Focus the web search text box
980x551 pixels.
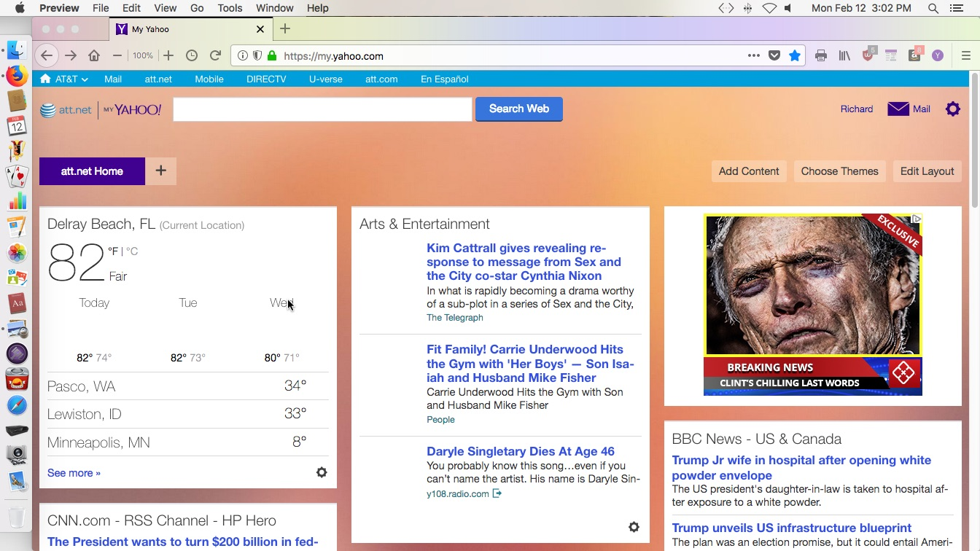[322, 109]
